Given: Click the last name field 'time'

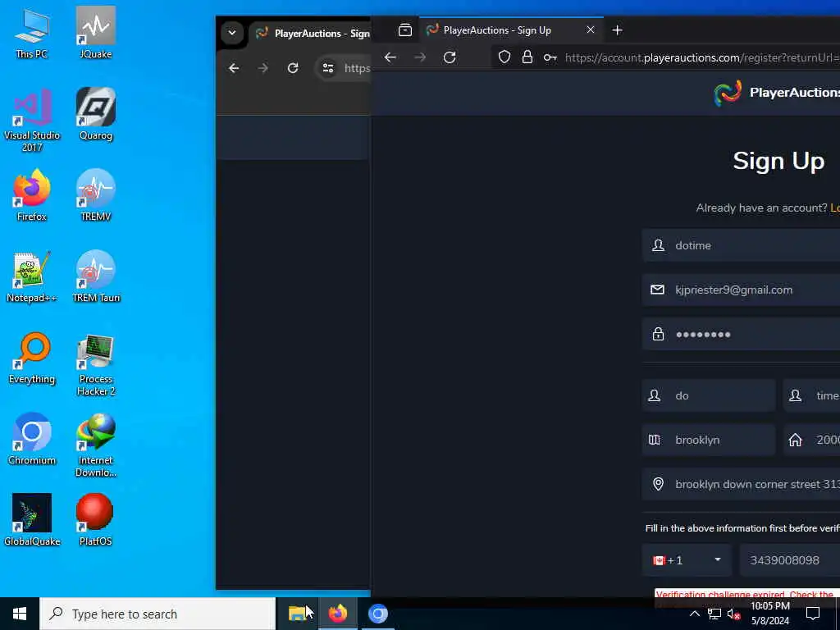Looking at the screenshot, I should [x=811, y=395].
